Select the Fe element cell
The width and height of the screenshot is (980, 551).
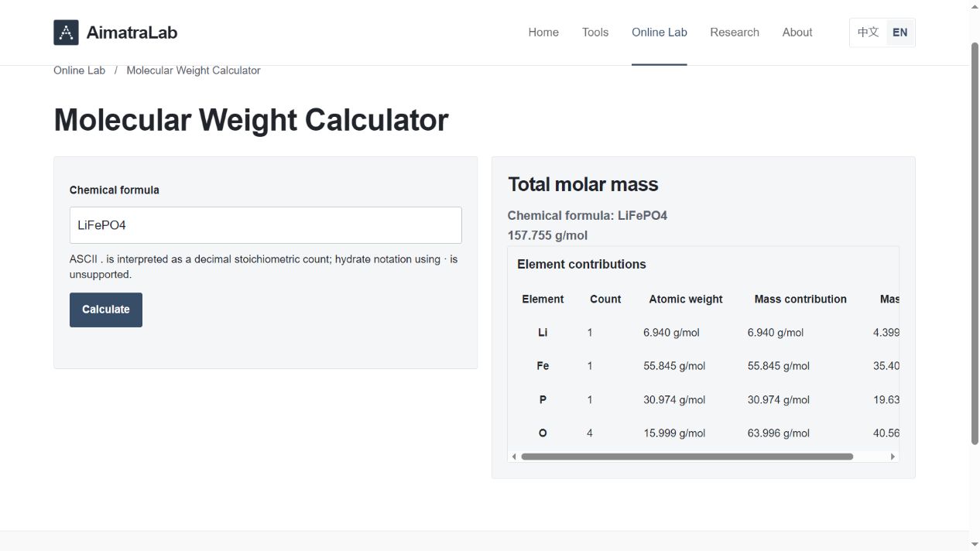click(x=543, y=366)
